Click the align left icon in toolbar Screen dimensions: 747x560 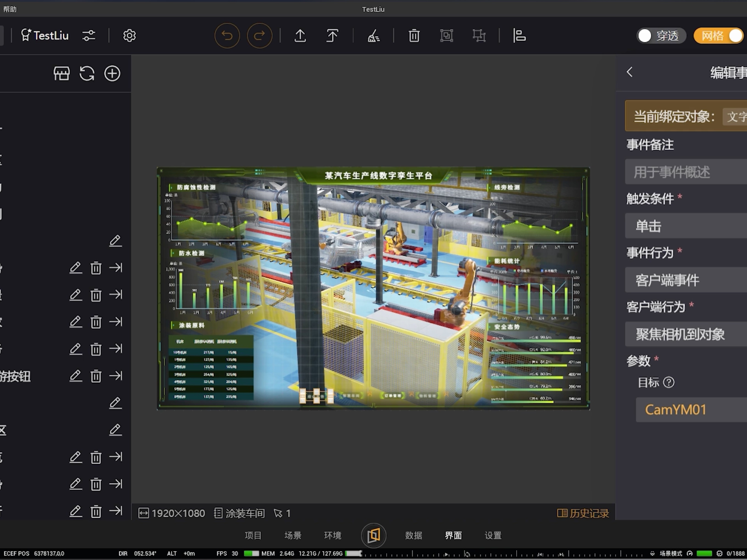click(x=519, y=36)
